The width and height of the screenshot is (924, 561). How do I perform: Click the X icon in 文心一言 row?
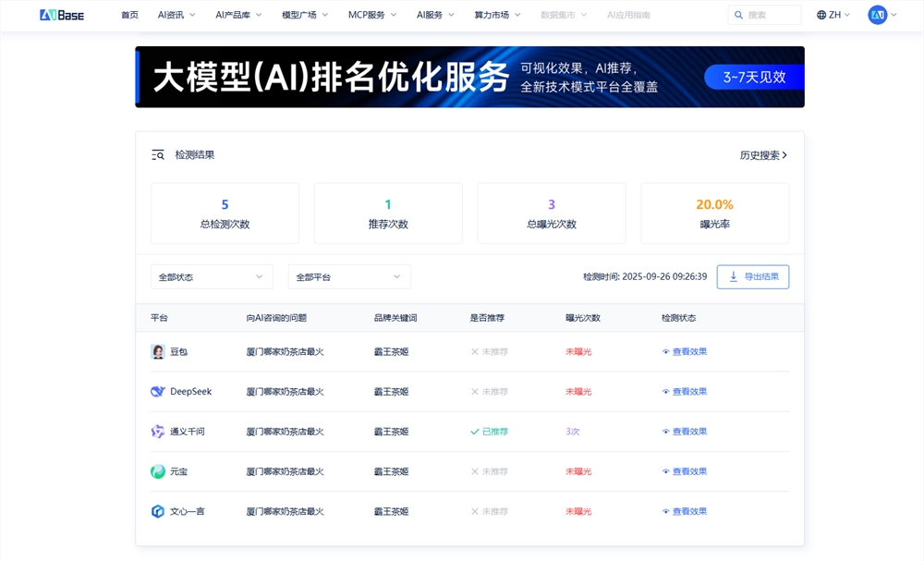pyautogui.click(x=474, y=511)
